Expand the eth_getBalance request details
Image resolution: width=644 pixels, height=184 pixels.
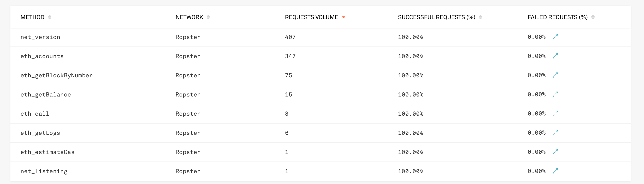coord(555,94)
